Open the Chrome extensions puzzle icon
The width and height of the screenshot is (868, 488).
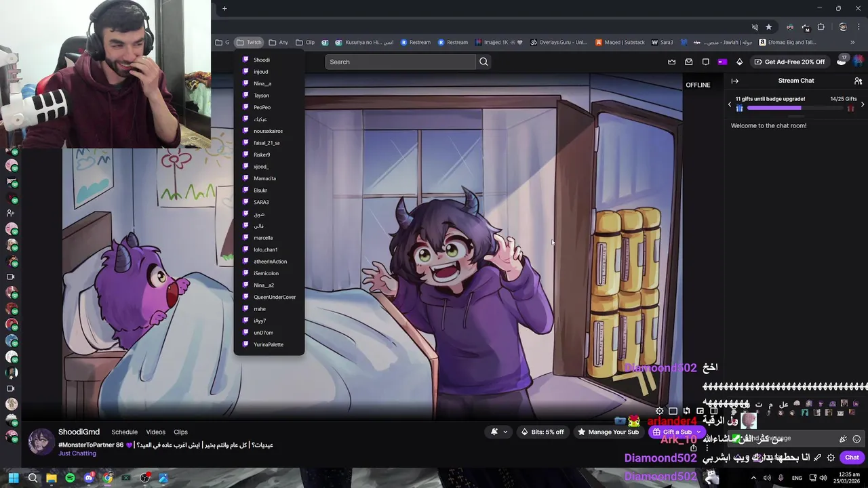tap(821, 27)
